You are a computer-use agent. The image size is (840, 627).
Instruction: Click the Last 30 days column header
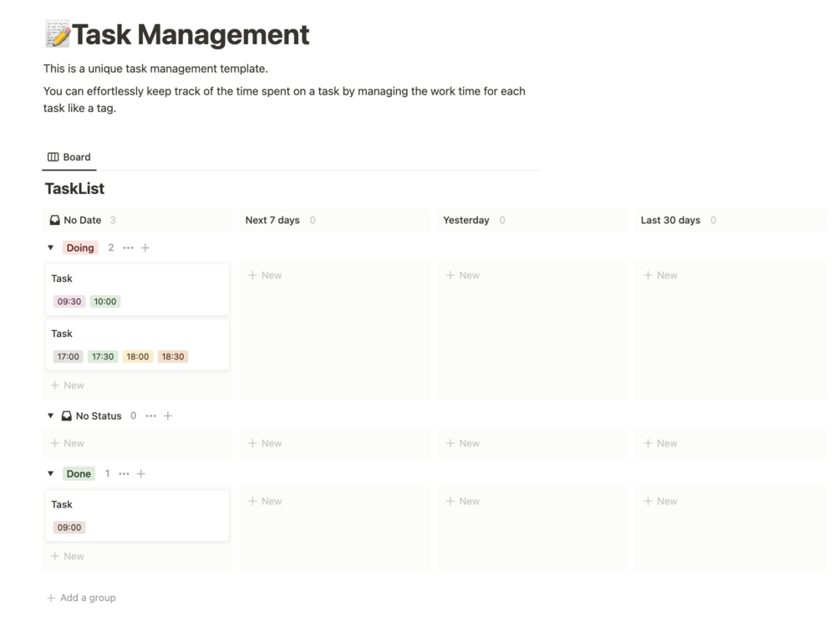[670, 221]
